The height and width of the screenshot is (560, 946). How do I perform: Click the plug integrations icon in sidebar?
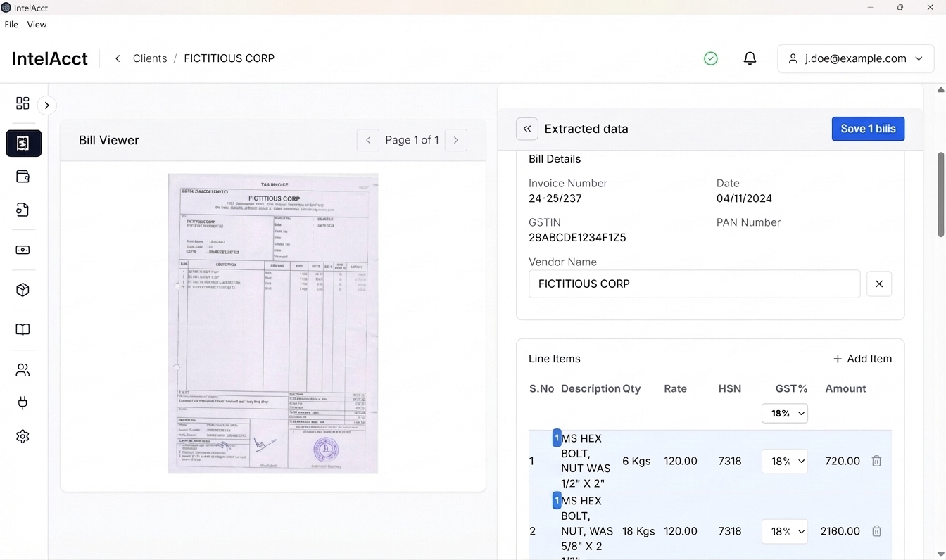23,403
